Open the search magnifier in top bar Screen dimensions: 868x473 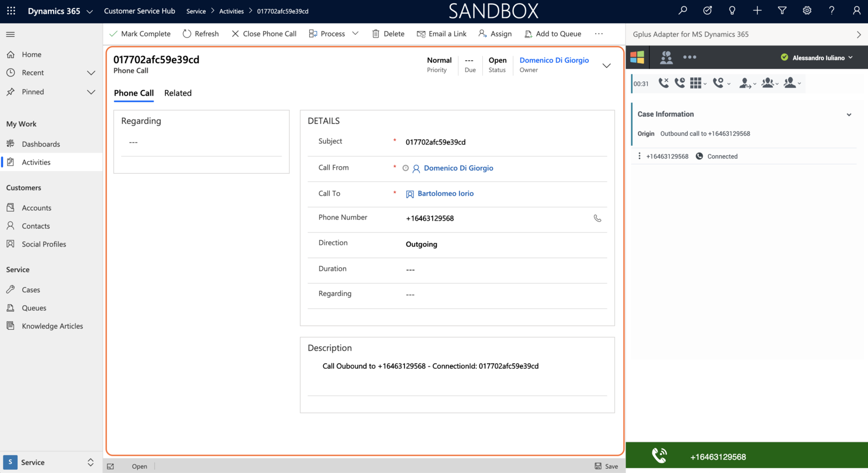coord(682,10)
